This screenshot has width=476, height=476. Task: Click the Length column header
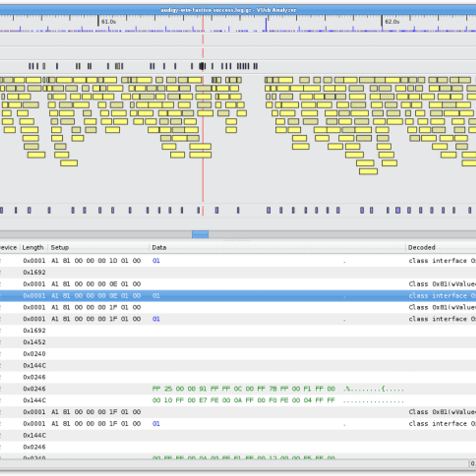pos(33,247)
